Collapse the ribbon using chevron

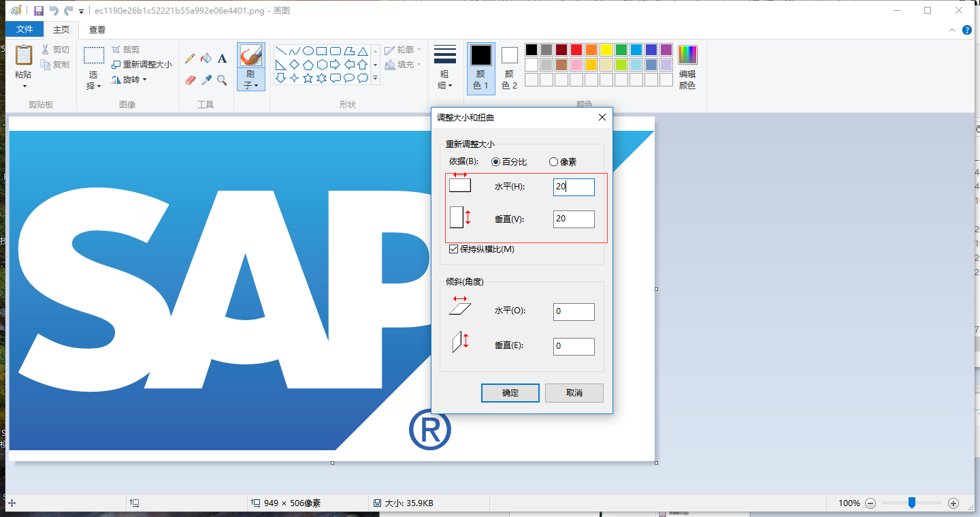coord(952,30)
